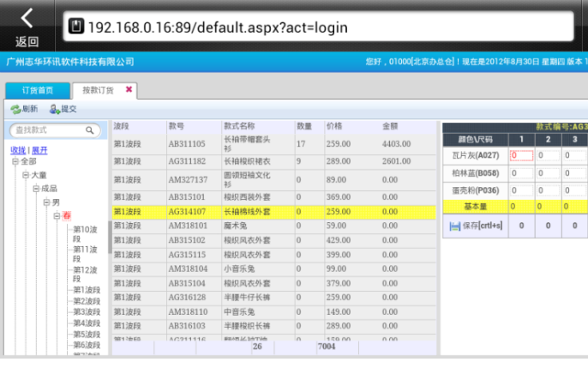Click the save (保存) floppy disk icon
The image size is (588, 386).
tap(455, 225)
